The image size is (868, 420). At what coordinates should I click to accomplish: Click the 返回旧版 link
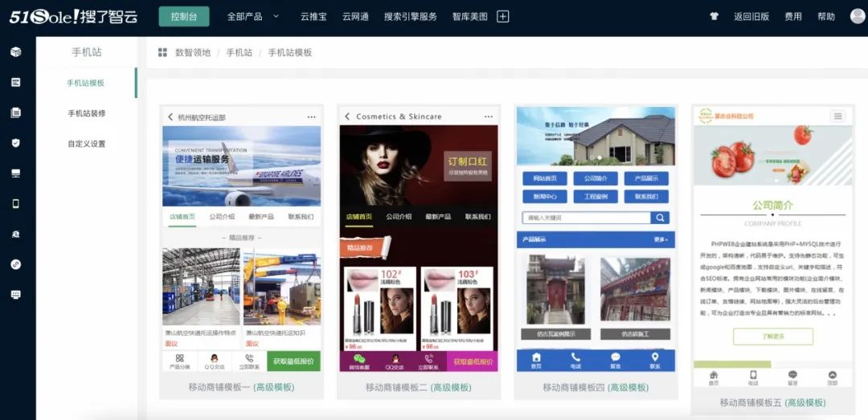click(751, 17)
